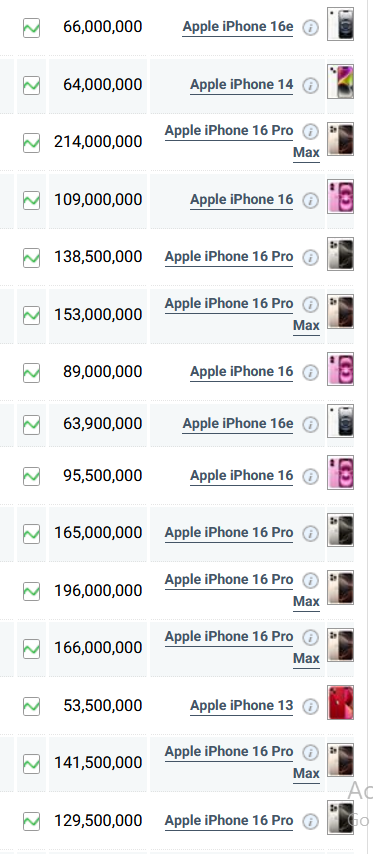Click info icon in the 165,000,000 row
Screen dimensions: 373x854
[310, 533]
